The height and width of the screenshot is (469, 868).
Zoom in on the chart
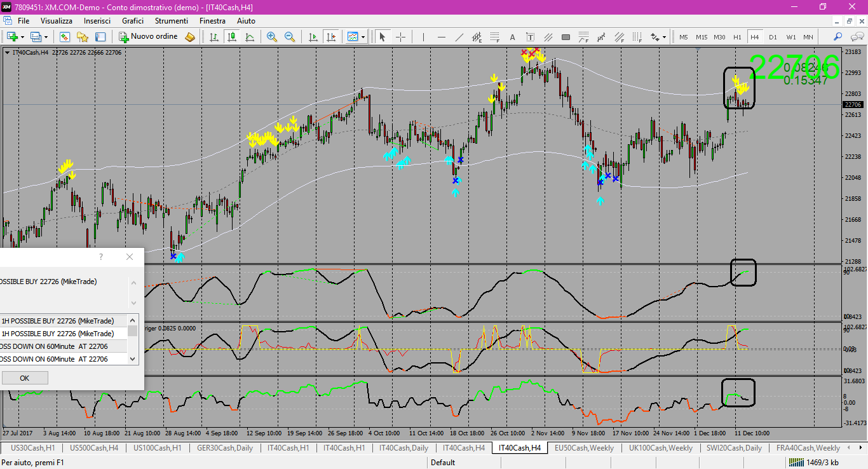(272, 37)
